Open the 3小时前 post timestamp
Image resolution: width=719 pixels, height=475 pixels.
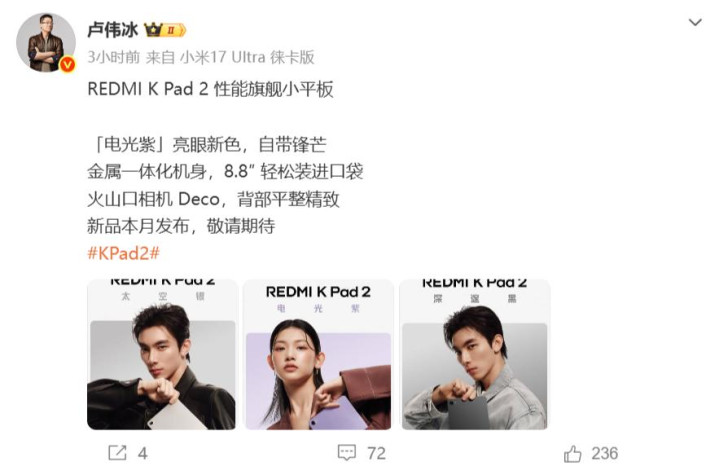(114, 57)
